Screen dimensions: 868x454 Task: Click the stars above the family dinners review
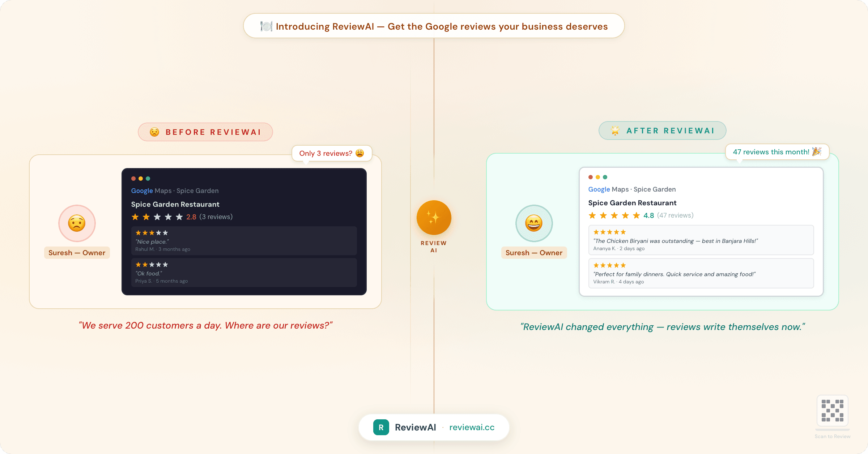tap(610, 265)
